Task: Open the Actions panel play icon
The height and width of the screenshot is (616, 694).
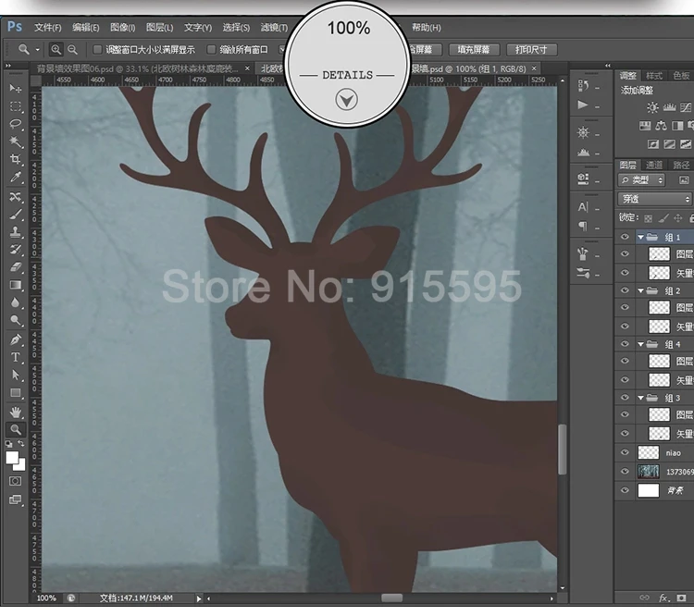Action: 583,105
